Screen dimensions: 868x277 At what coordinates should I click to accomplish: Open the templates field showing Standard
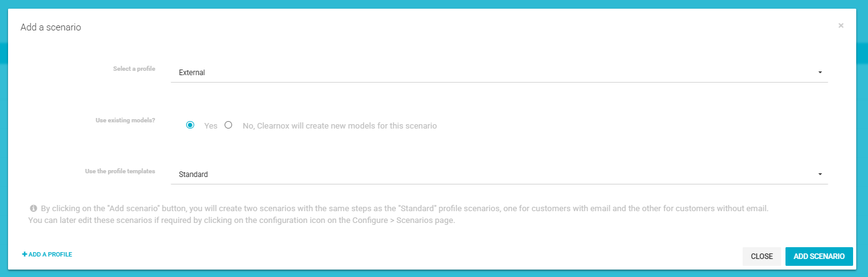click(499, 175)
